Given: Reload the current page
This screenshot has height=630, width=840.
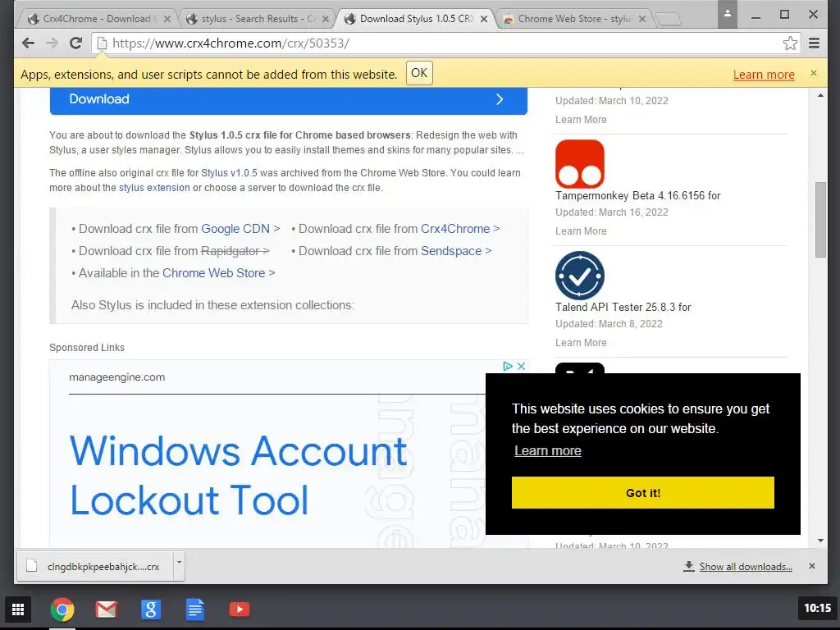Looking at the screenshot, I should pyautogui.click(x=75, y=43).
